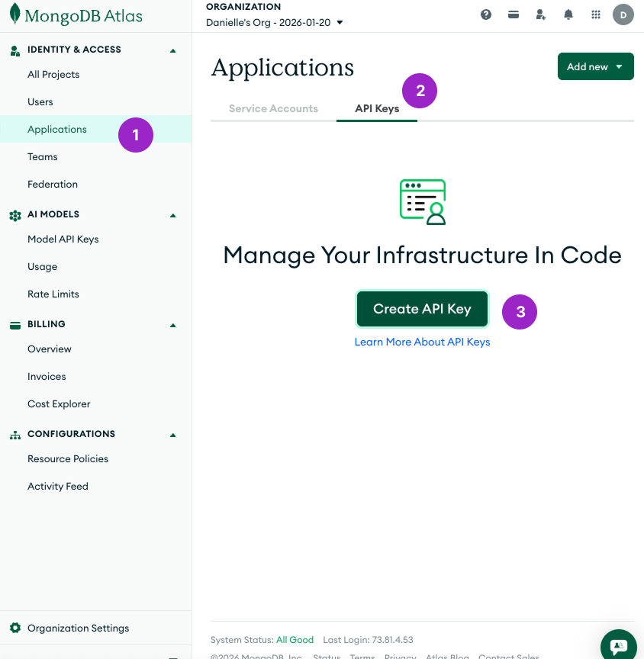
Task: Go to Model API Keys in sidebar
Action: (63, 239)
